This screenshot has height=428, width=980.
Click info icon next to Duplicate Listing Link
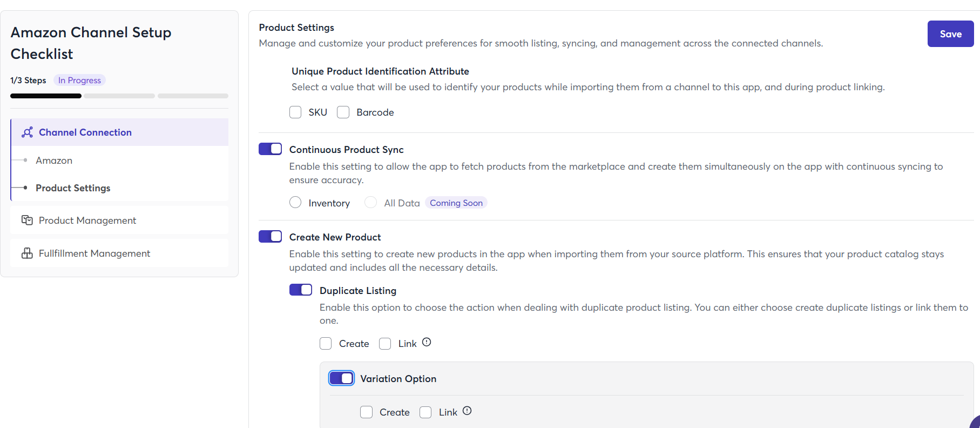427,342
